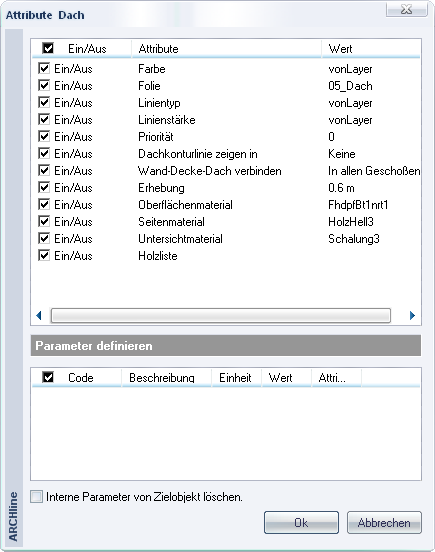Enable Interne Parameter von Zielobjekt löschen
Image resolution: width=435 pixels, height=552 pixels.
[36, 497]
